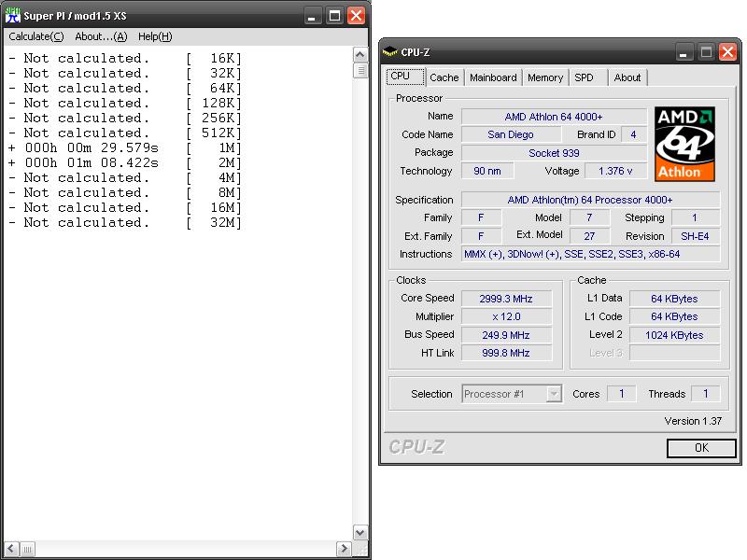Click the L1 Data value 64 KBytes

click(674, 299)
